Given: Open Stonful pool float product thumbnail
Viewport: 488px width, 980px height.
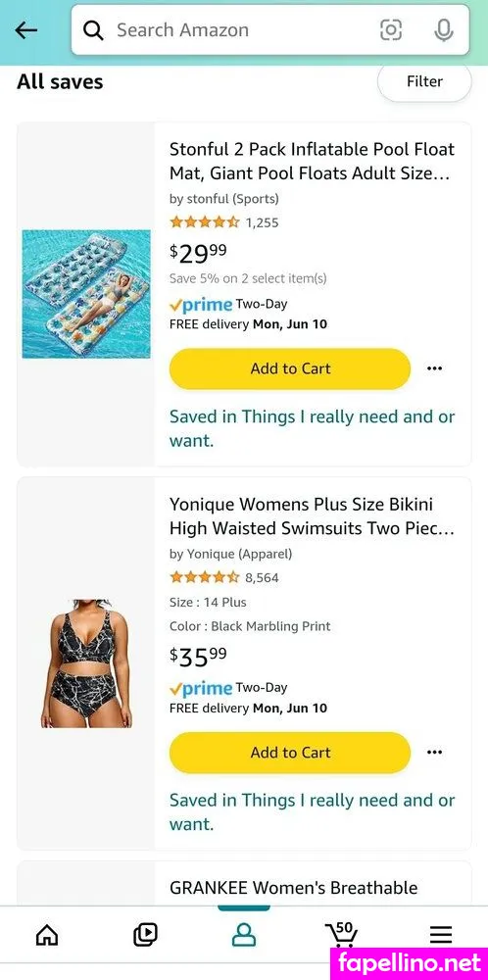Looking at the screenshot, I should pyautogui.click(x=86, y=294).
